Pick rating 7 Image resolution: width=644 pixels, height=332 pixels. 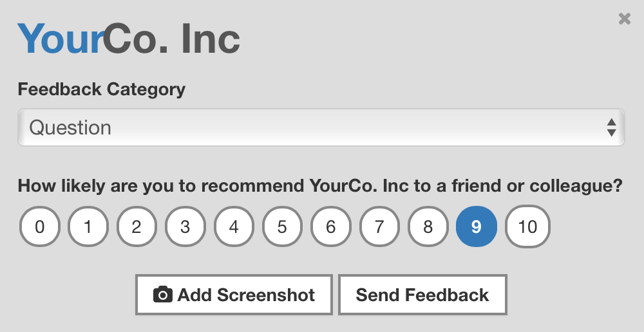379,226
